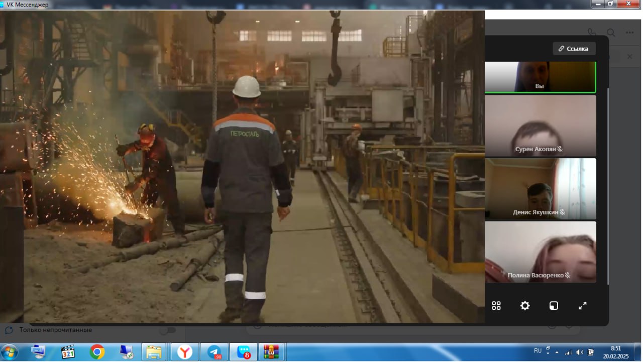Screen dimensions: 643x364
Task: Click muted mic icon next to Полина Васюренко
Action: coord(567,275)
